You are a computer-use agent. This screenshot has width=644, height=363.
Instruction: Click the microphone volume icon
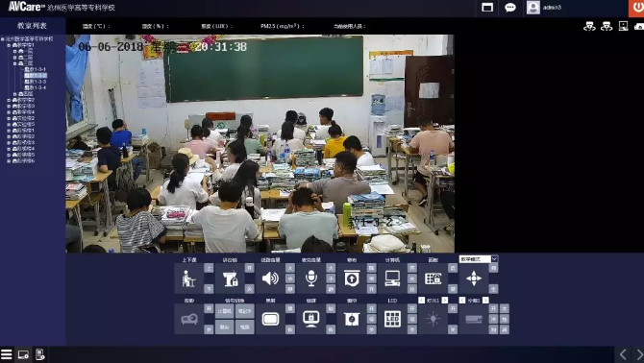[x=311, y=278]
